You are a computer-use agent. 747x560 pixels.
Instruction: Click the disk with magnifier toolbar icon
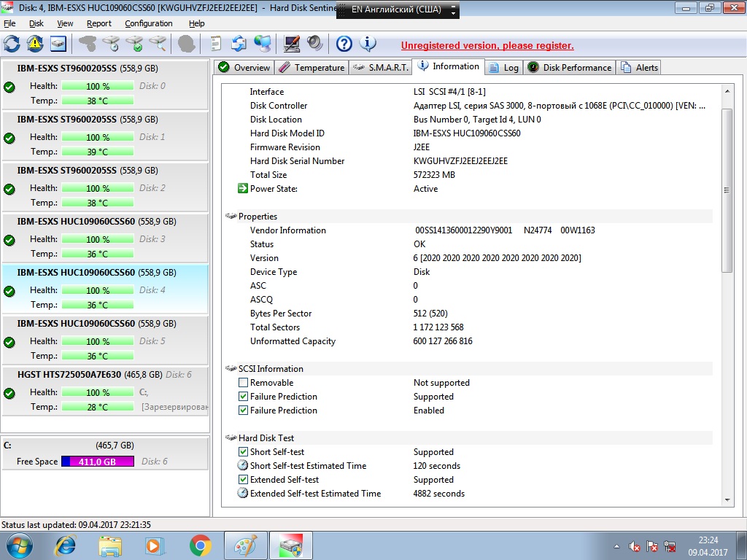click(158, 44)
